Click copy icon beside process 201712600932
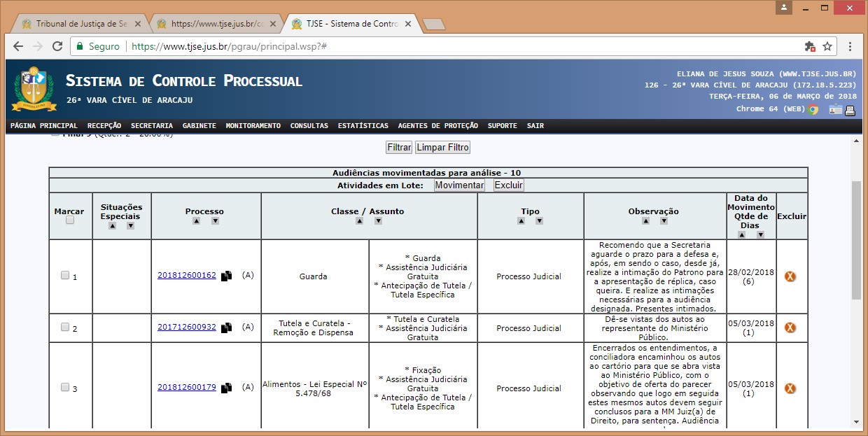Screen dimensions: 868x436 (226, 328)
